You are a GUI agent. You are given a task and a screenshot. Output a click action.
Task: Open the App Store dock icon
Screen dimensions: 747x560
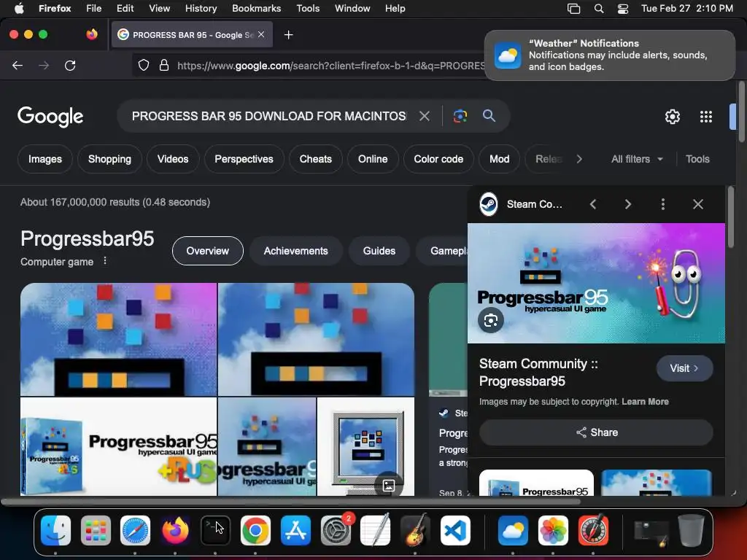pos(295,530)
